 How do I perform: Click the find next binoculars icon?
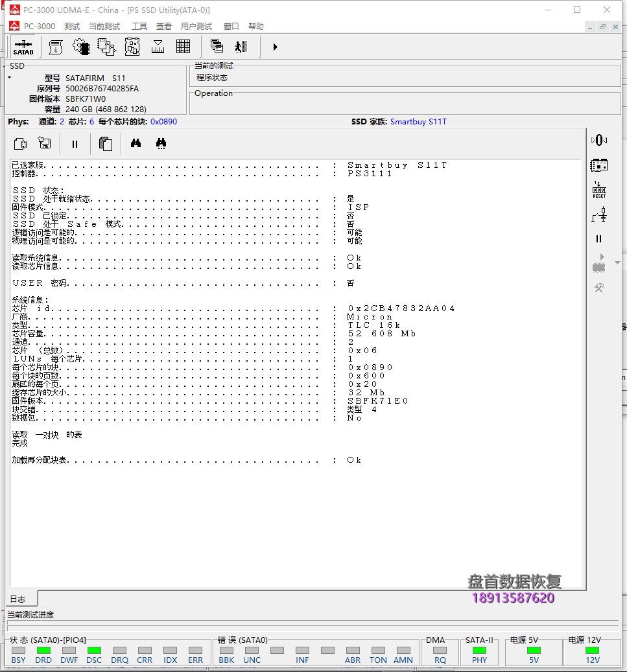(161, 144)
